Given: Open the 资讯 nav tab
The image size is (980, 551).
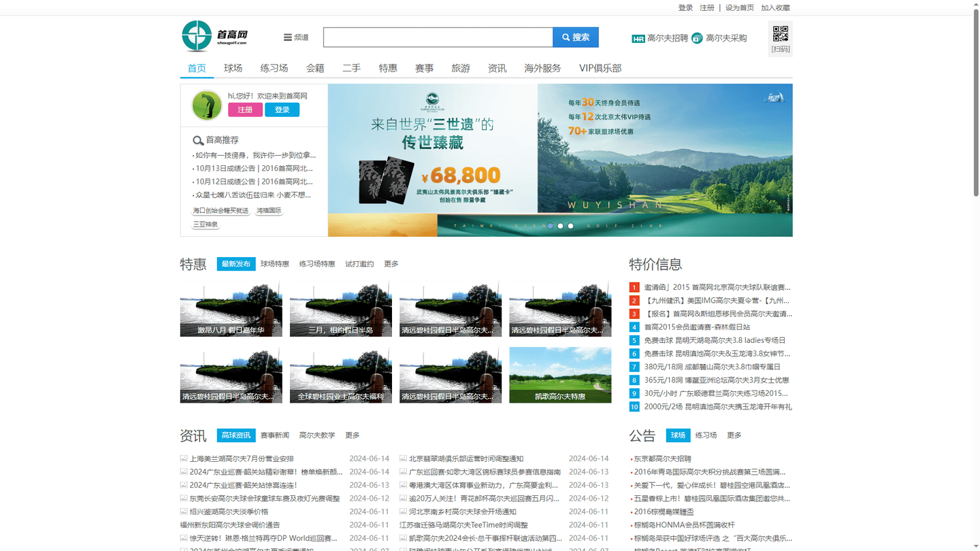Looking at the screenshot, I should click(497, 68).
